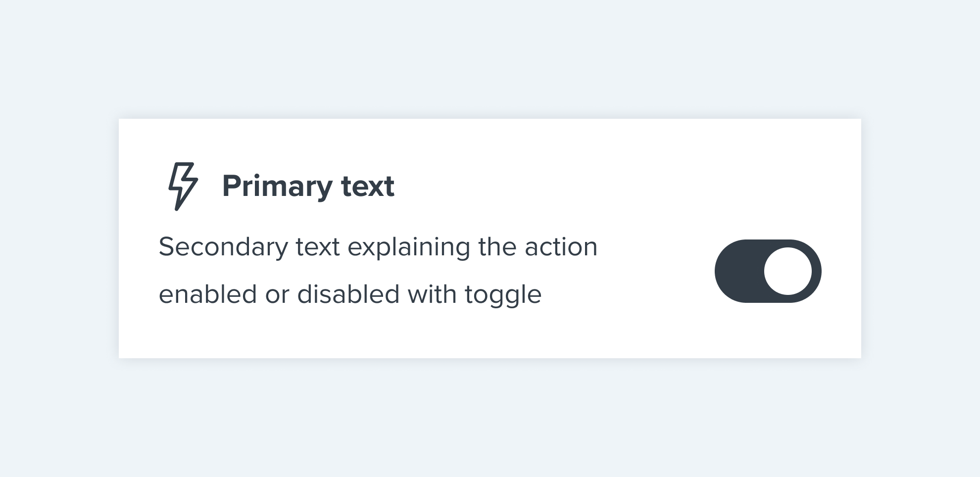980x477 pixels.
Task: Click the word "action" in the description
Action: pyautogui.click(x=561, y=247)
